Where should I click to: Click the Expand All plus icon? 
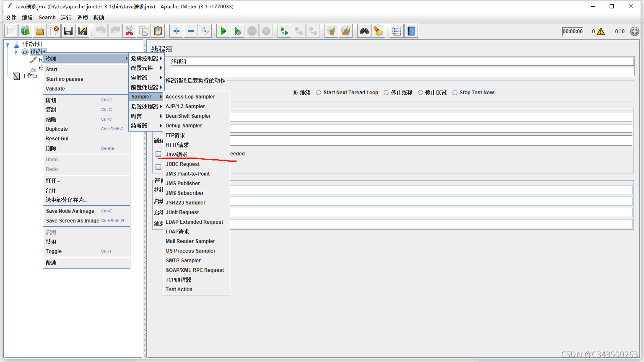pyautogui.click(x=177, y=31)
